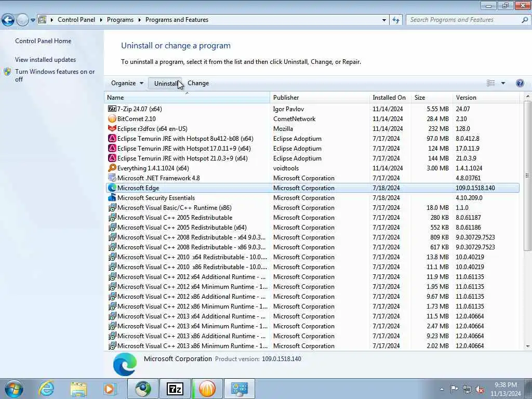Click the scroll down arrow of list
Image resolution: width=532 pixels, height=399 pixels.
tap(527, 346)
